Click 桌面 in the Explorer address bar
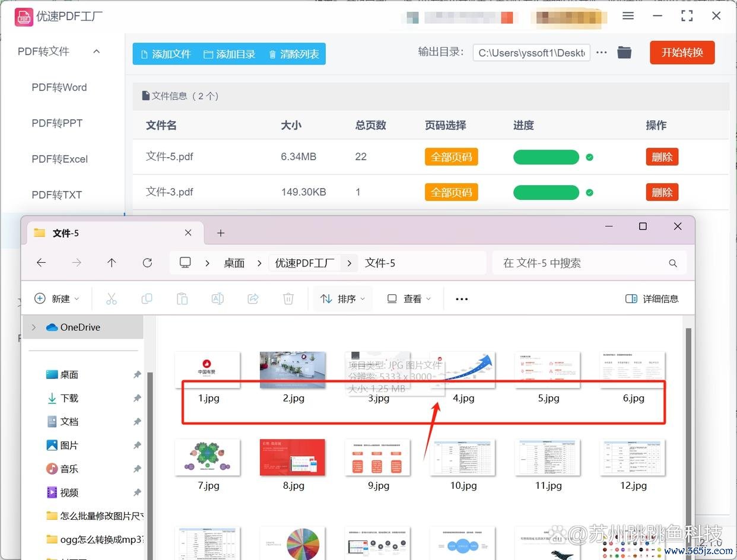Screen dimensions: 737x560 pos(234,263)
